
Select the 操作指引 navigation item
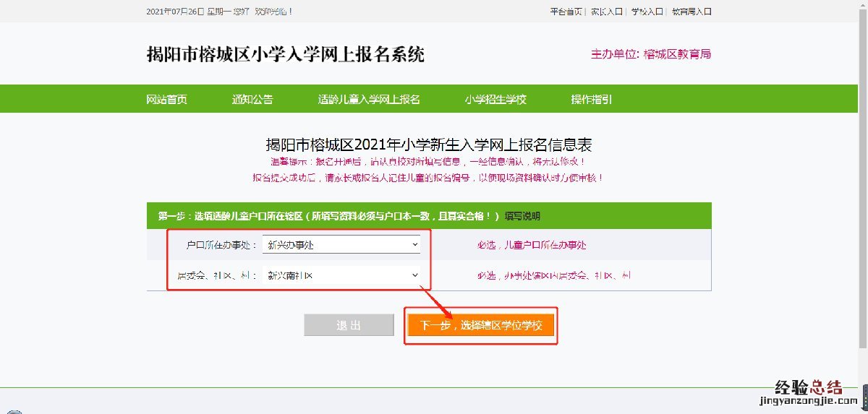591,100
